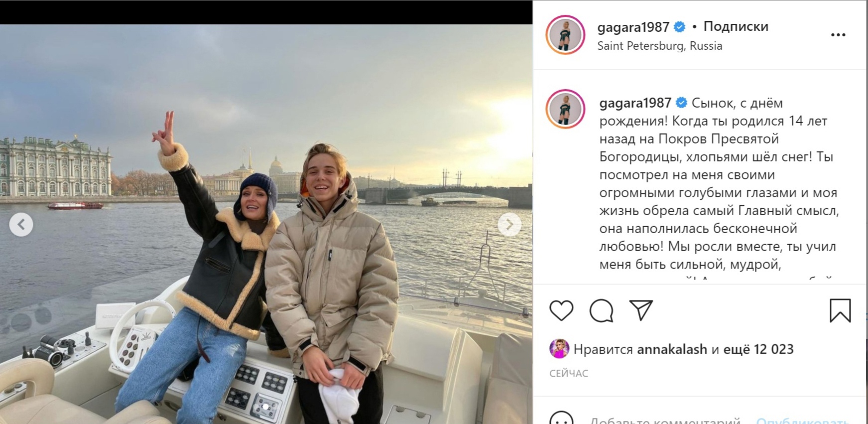Like the post with heart icon
This screenshot has height=424, width=868.
tap(561, 311)
